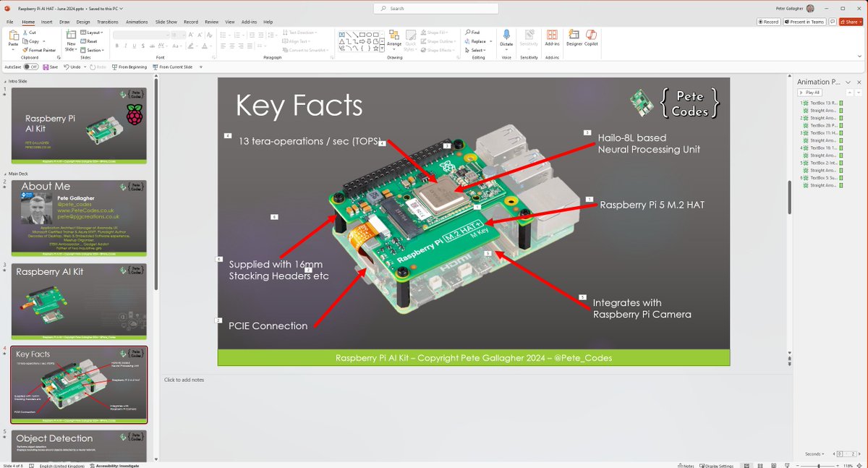Click the Reset slide button

coord(90,41)
